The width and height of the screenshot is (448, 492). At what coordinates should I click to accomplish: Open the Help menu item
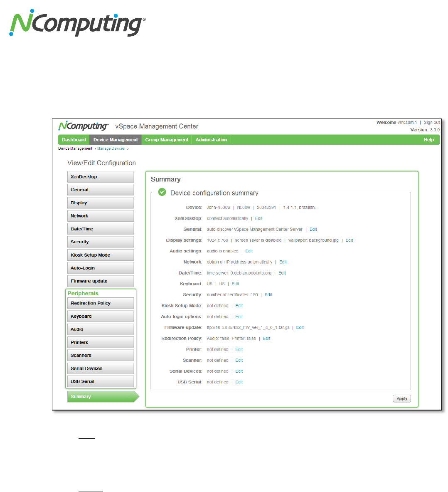[429, 140]
